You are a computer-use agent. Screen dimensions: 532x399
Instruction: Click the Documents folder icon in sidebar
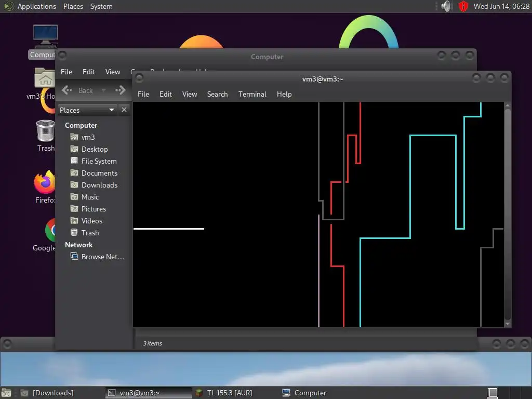pyautogui.click(x=74, y=172)
